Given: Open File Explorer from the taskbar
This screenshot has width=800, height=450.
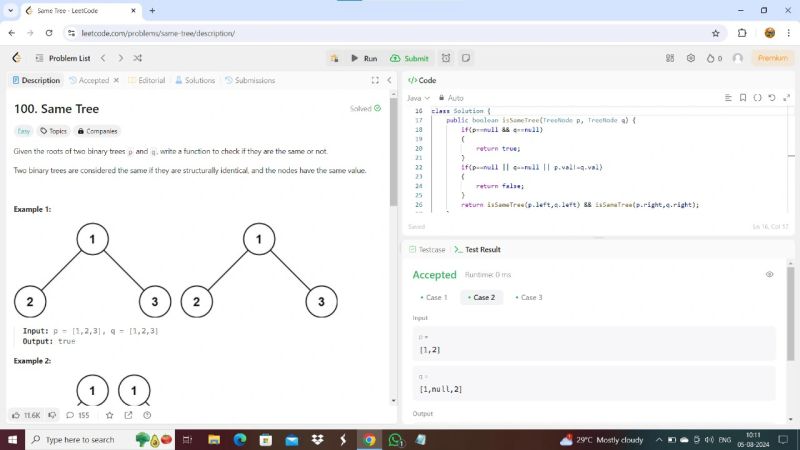Looking at the screenshot, I should click(214, 440).
